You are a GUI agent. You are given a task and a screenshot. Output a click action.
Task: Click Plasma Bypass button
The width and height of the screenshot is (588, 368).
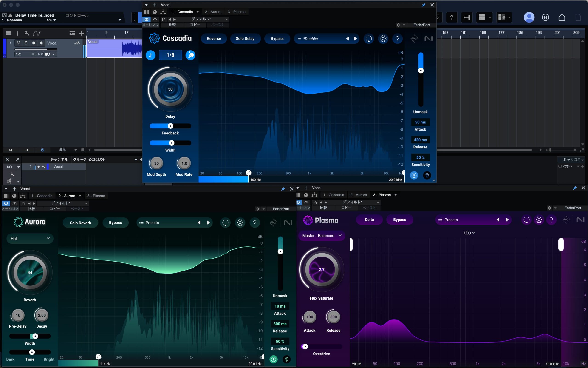coord(399,220)
